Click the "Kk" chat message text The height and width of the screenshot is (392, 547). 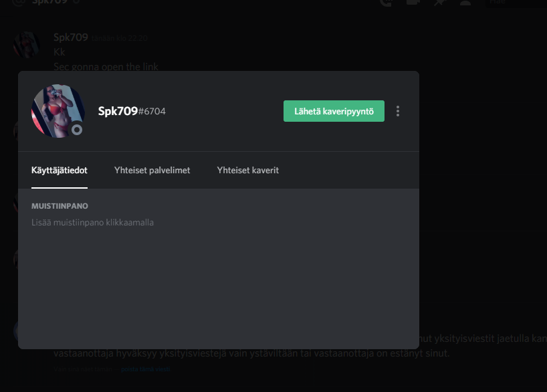coord(59,52)
